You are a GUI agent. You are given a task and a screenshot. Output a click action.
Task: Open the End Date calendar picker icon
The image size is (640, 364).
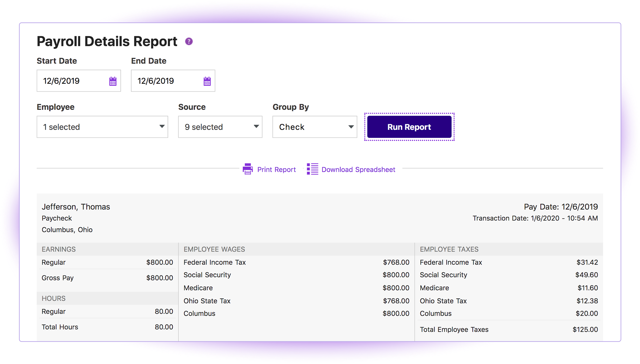point(207,81)
